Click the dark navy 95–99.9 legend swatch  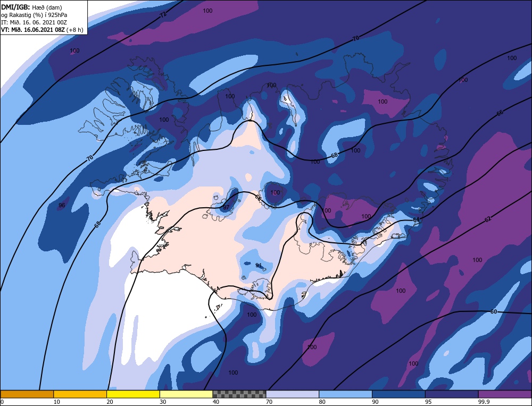coord(452,394)
